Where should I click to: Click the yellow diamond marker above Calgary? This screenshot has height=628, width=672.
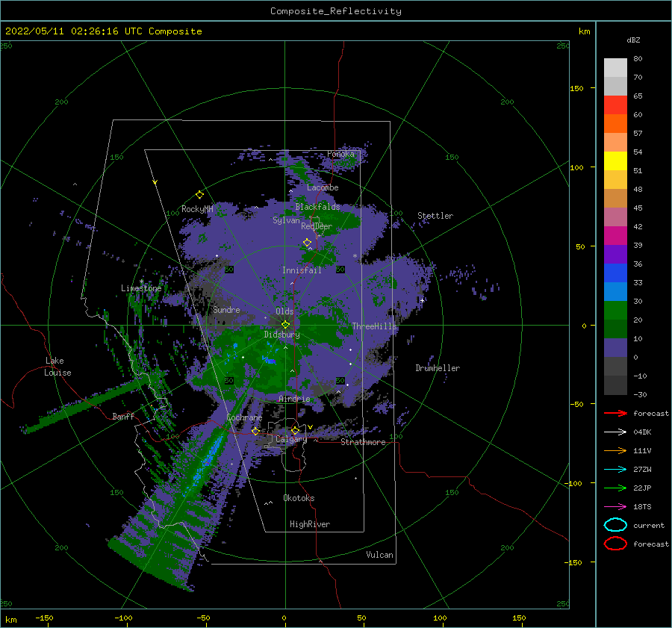pos(295,430)
